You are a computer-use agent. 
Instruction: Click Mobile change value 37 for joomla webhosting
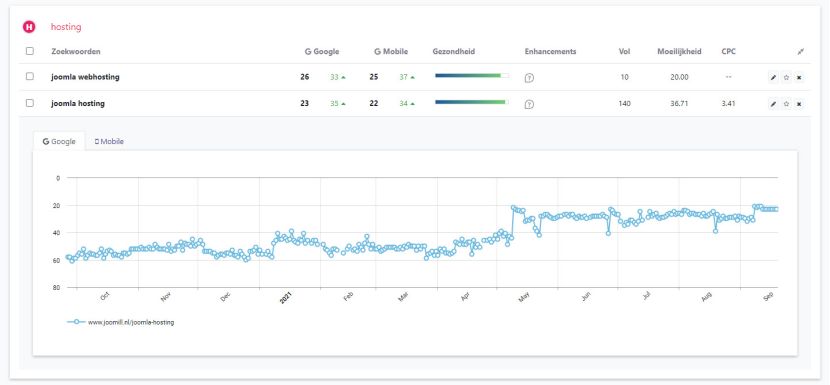pos(403,77)
